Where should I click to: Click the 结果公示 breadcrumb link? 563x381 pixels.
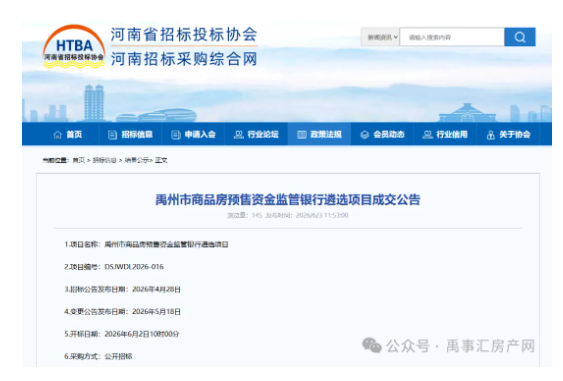tap(136, 160)
